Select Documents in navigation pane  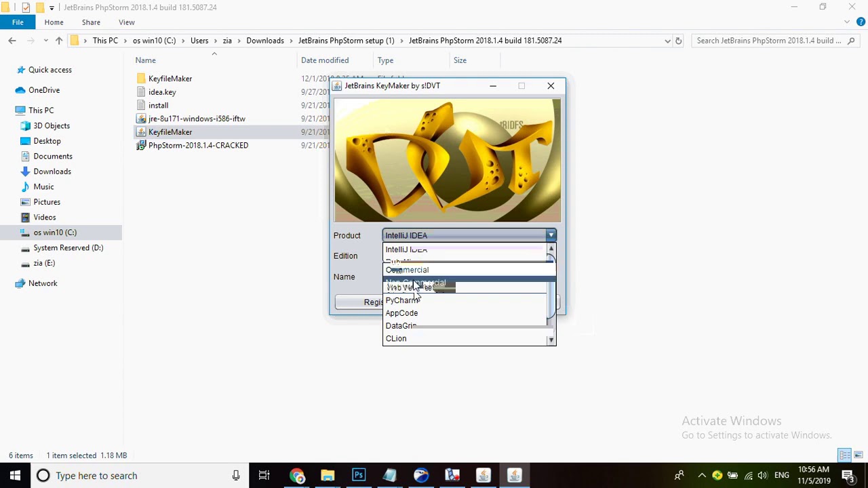(53, 156)
